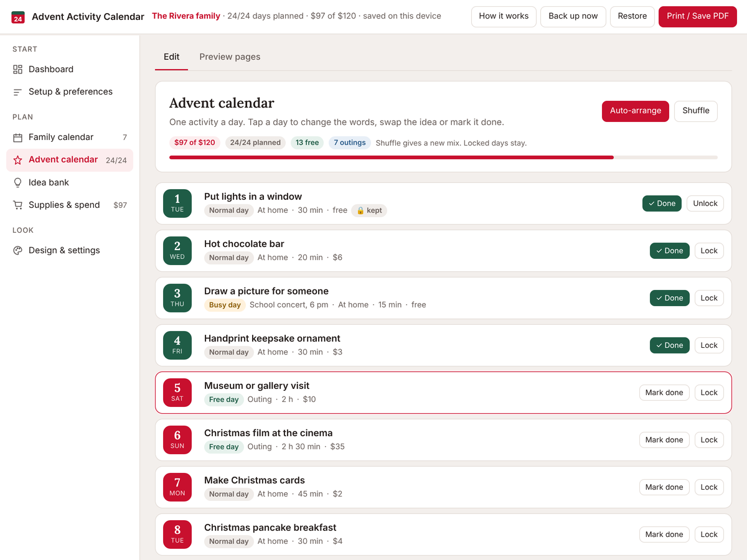747x560 pixels.
Task: Lock the Draw a picture for someone day
Action: click(709, 298)
